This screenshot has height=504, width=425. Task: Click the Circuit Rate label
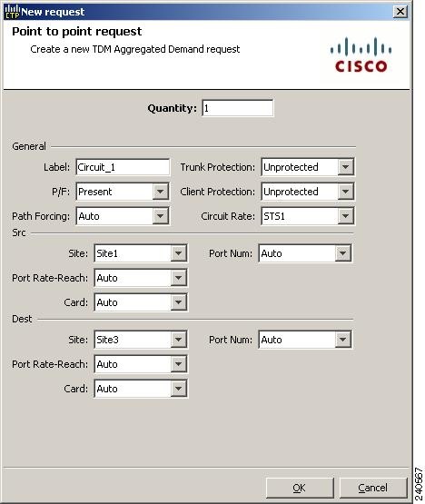click(x=228, y=216)
